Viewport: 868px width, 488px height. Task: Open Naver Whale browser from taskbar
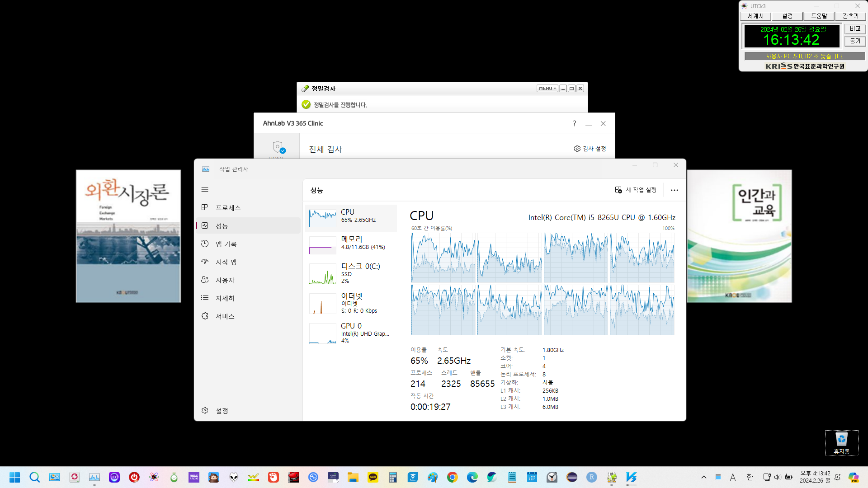tap(492, 477)
